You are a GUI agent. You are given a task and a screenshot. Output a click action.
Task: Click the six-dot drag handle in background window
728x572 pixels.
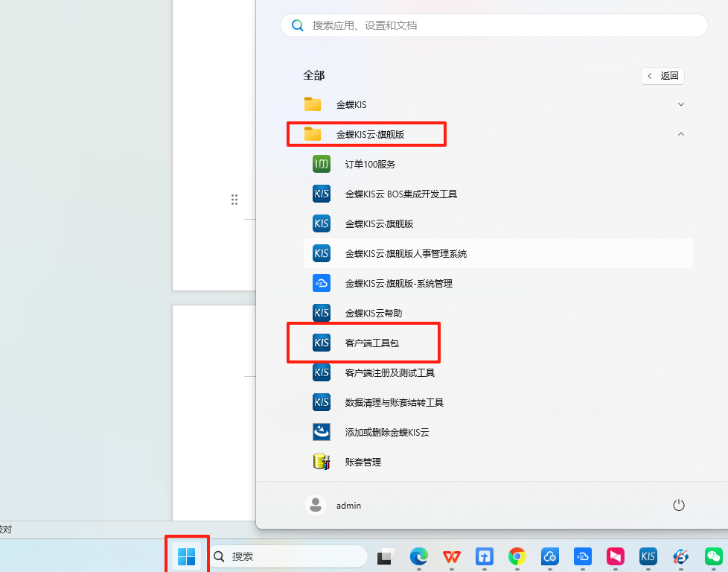(234, 200)
